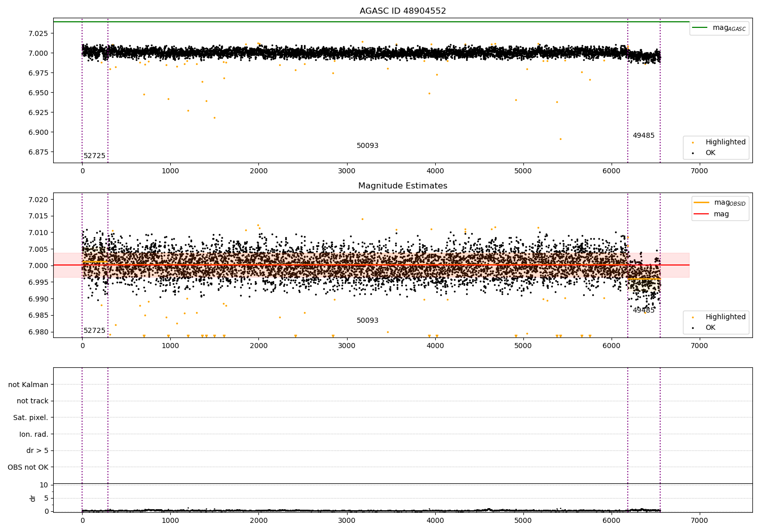
Task: Click obsid label 49485 in top plot
Action: (x=643, y=136)
